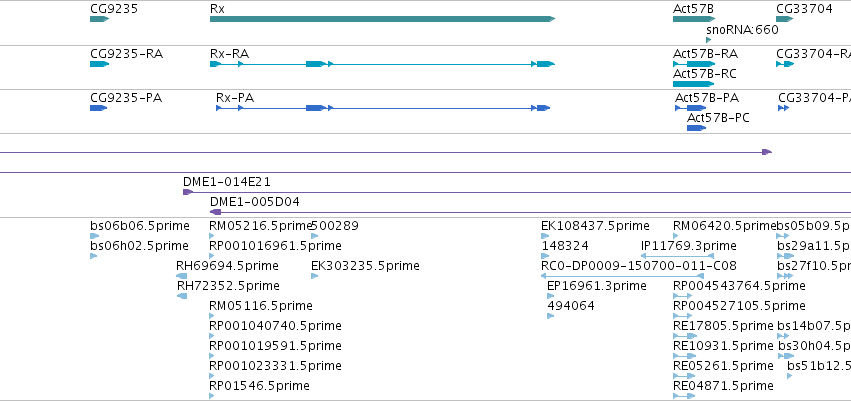Open the RH69694.5prime EST label
851x401 pixels.
pos(227,266)
